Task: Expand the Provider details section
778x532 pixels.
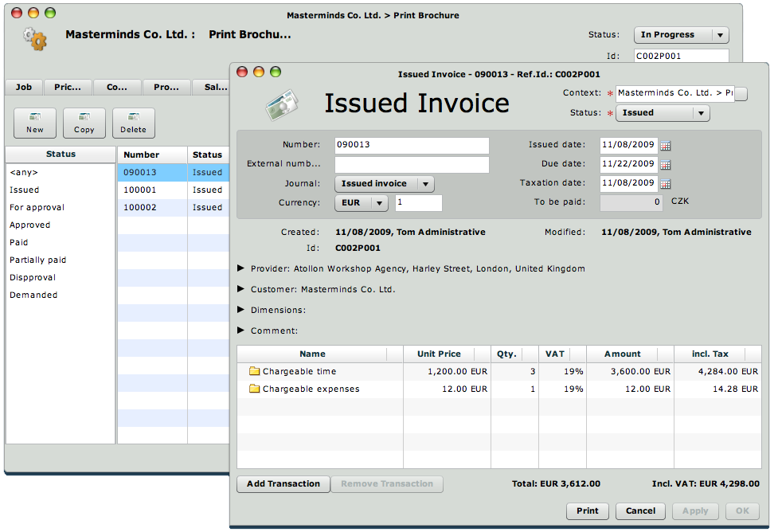Action: pyautogui.click(x=241, y=268)
